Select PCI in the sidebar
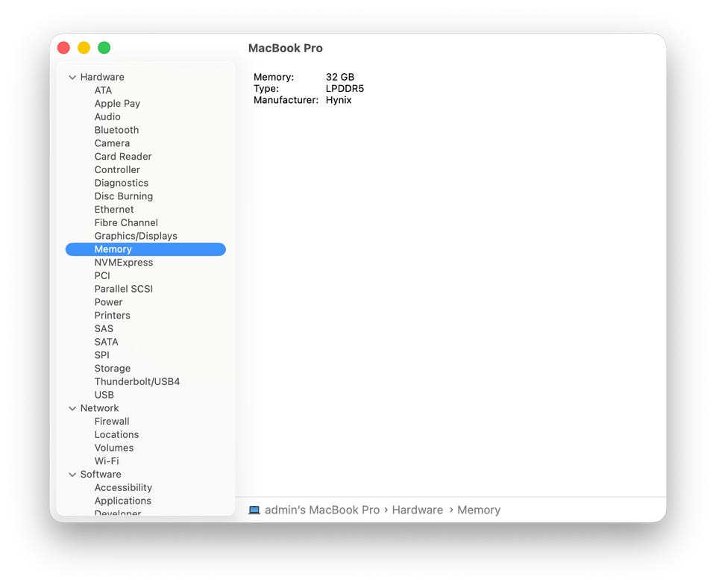 102,276
